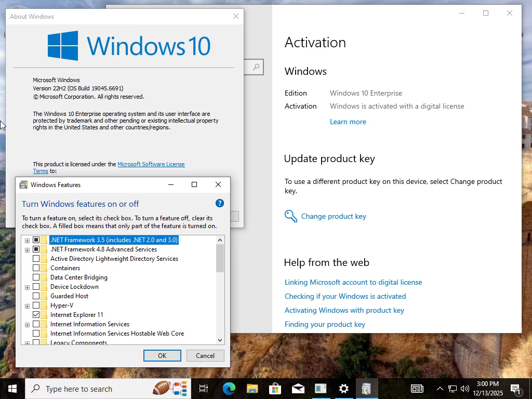Open the Mail app from taskbar
This screenshot has height=399, width=532.
(298, 389)
